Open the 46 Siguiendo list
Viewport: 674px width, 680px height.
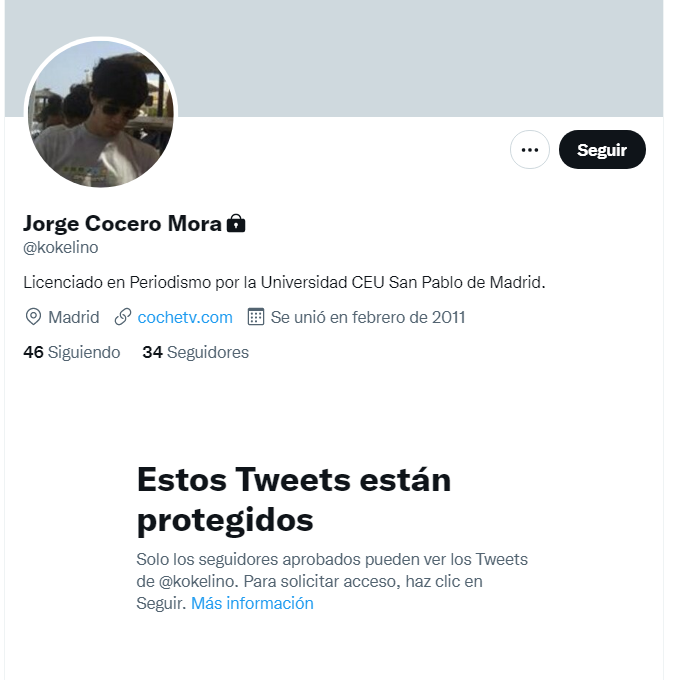coord(72,352)
